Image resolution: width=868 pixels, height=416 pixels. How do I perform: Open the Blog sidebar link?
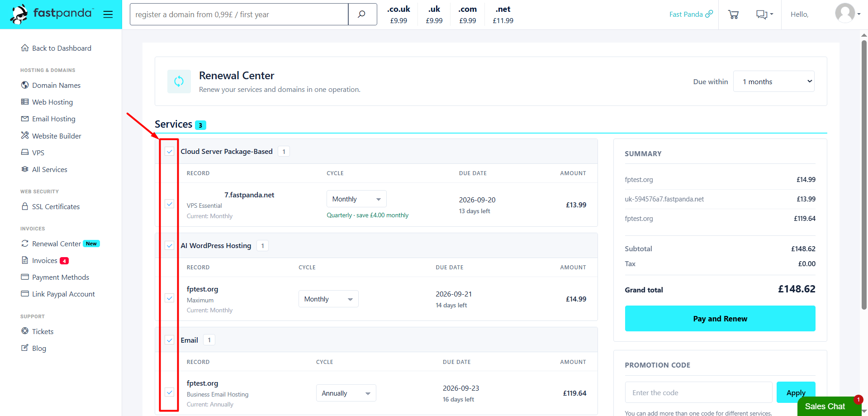(x=39, y=348)
